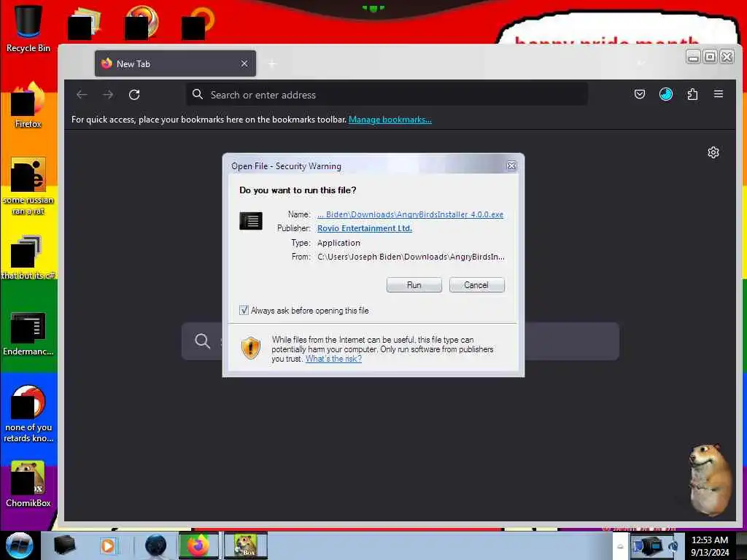
Task: Open the Firefox desktop shortcut
Action: 28,106
